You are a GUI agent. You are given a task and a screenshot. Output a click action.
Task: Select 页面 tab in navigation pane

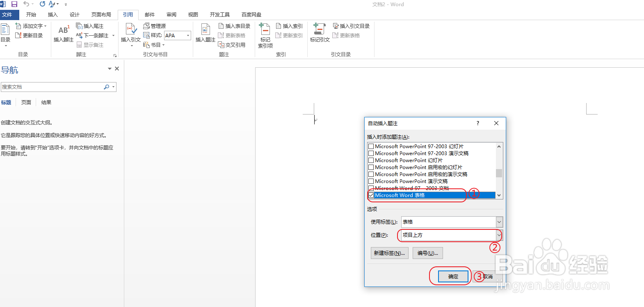(26, 102)
